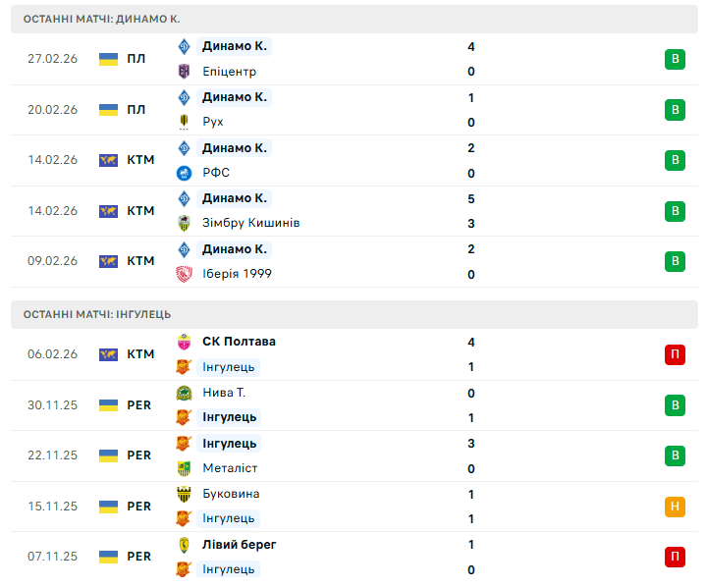
Task: Click the Буковина team logo
Action: (184, 494)
